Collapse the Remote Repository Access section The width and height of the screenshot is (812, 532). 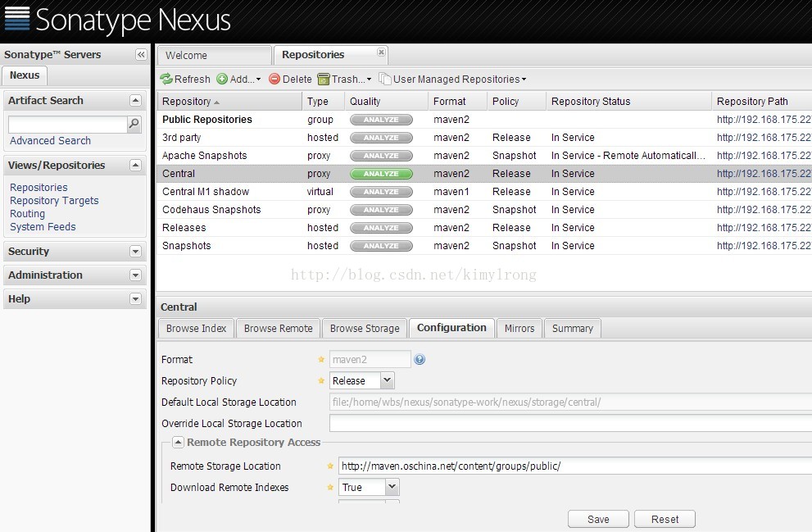178,443
